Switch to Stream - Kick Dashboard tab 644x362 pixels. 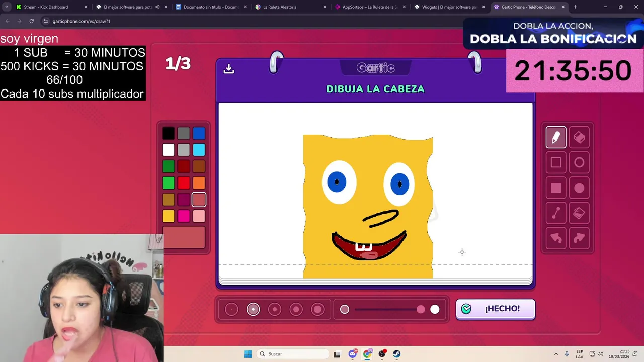coord(52,7)
